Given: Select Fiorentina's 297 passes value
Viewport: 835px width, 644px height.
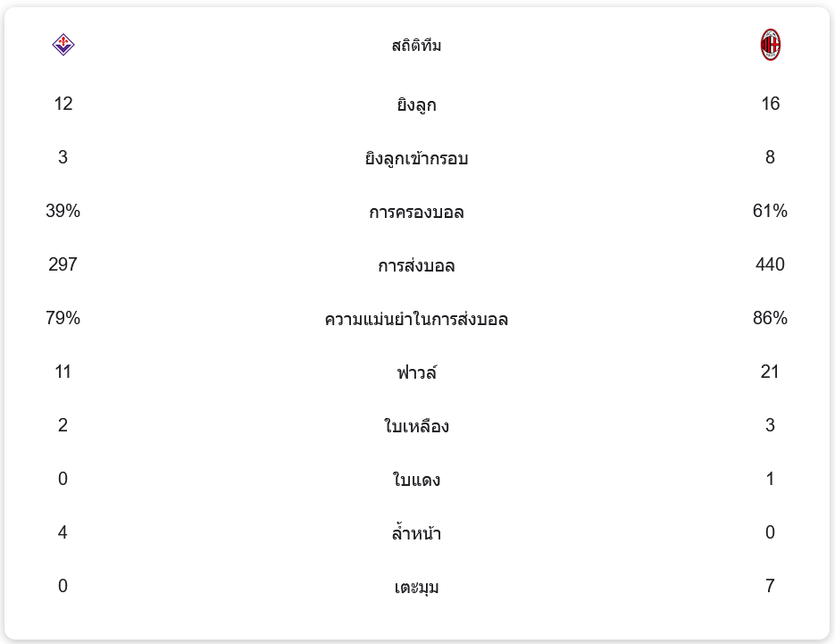Looking at the screenshot, I should pos(63,264).
